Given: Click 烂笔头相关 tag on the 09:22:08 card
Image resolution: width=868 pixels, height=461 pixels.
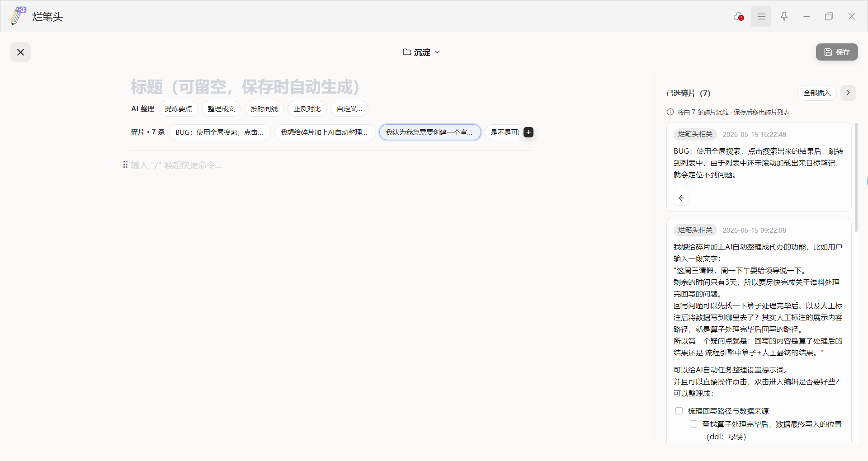Looking at the screenshot, I should [x=695, y=230].
